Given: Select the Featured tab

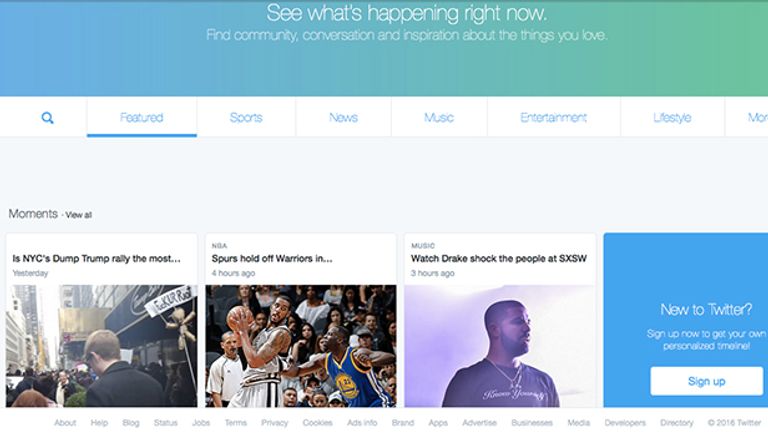Looking at the screenshot, I should click(142, 118).
